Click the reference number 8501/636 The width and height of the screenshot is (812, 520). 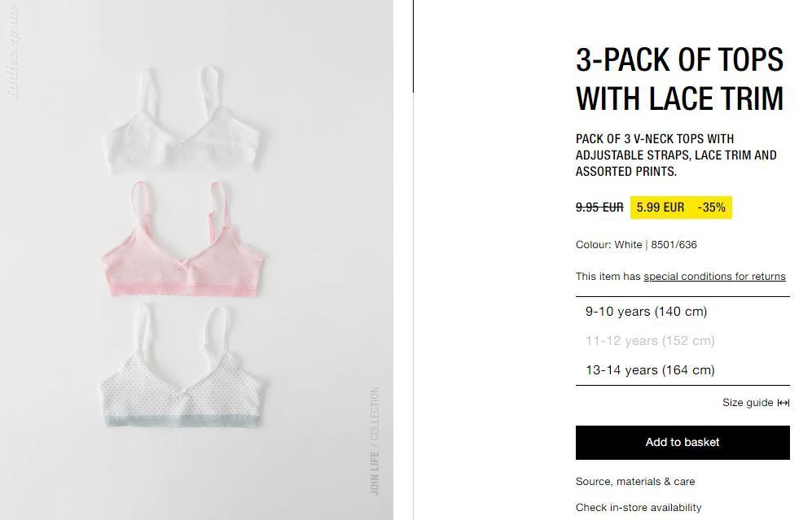click(x=674, y=245)
